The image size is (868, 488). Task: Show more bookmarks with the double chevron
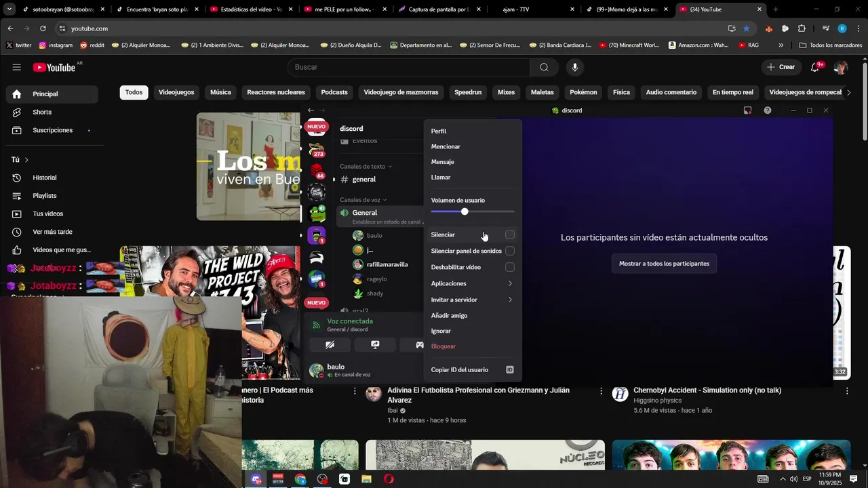tap(781, 45)
